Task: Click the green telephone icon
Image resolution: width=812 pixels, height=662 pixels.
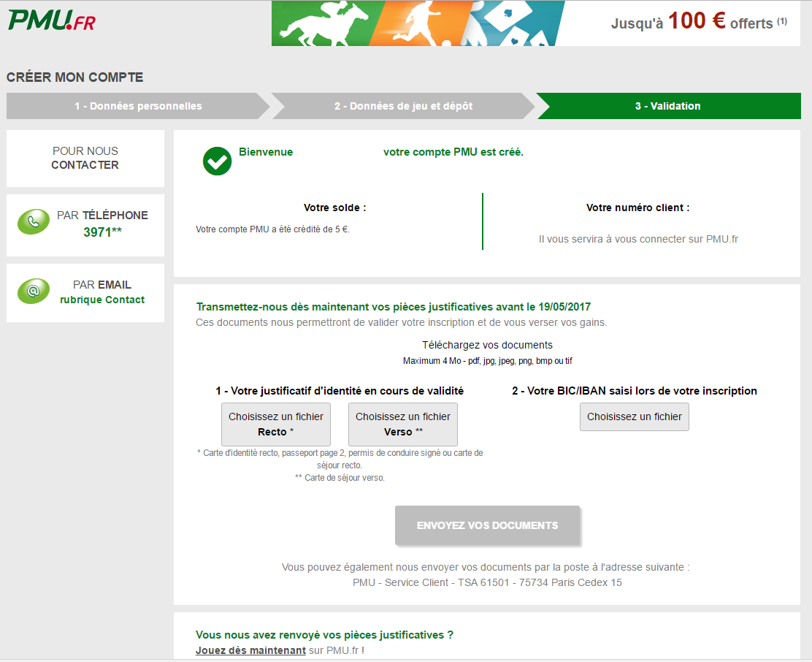Action: point(33,223)
